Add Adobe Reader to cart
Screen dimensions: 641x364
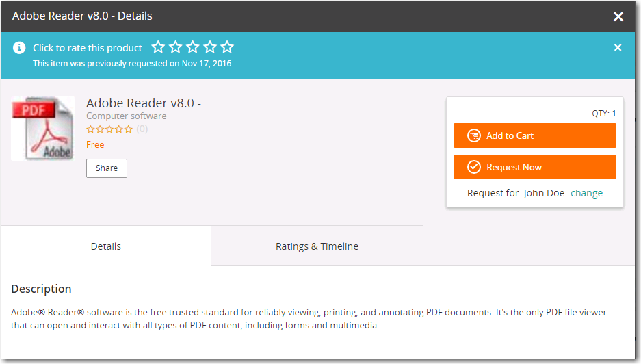point(534,135)
